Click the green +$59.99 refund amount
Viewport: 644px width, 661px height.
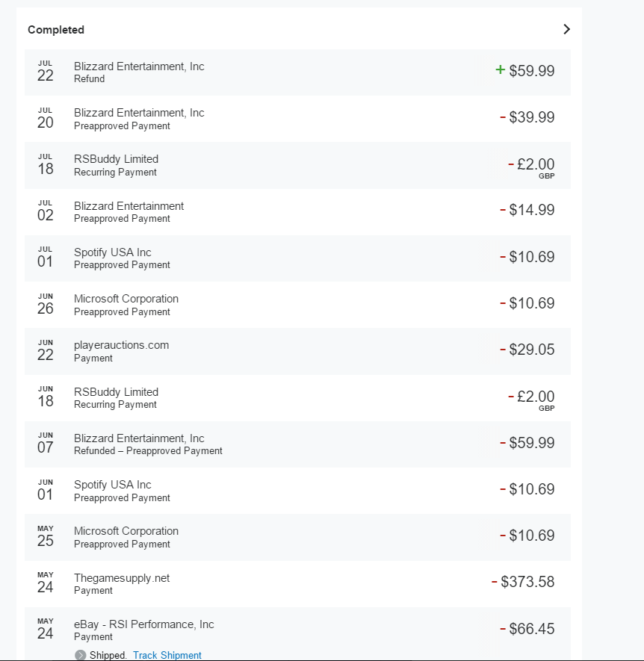[x=525, y=71]
